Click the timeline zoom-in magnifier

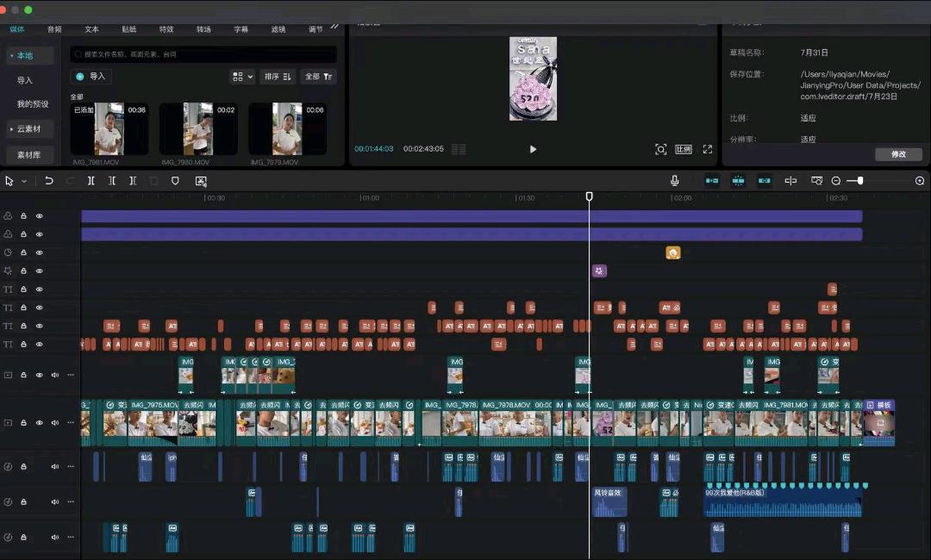tap(920, 181)
